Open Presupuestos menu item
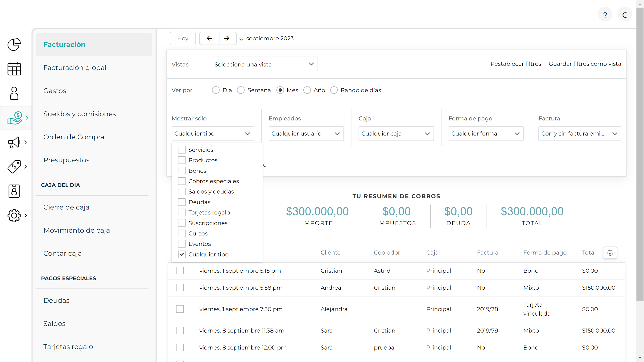Screen dimensions: 644x362 66,160
